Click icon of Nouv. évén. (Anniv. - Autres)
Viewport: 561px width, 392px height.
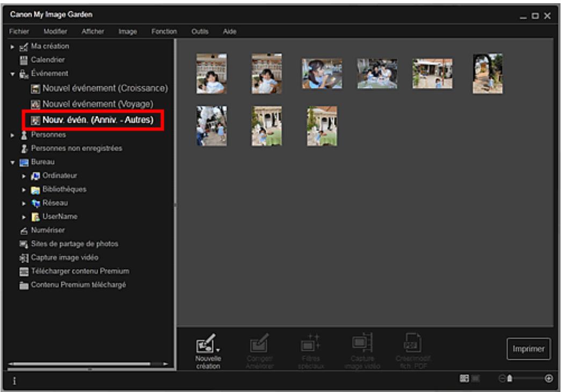(35, 120)
